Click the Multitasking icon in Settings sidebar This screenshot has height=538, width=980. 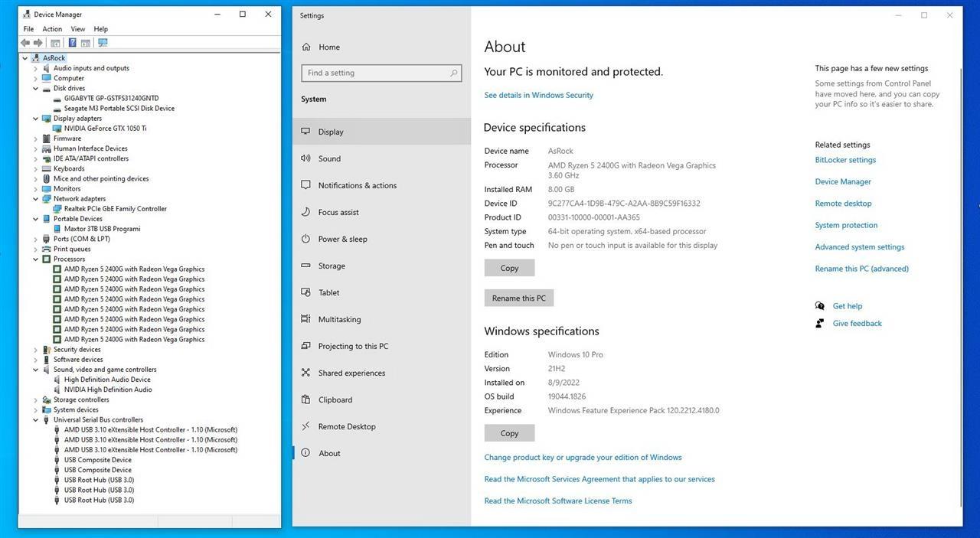(305, 319)
